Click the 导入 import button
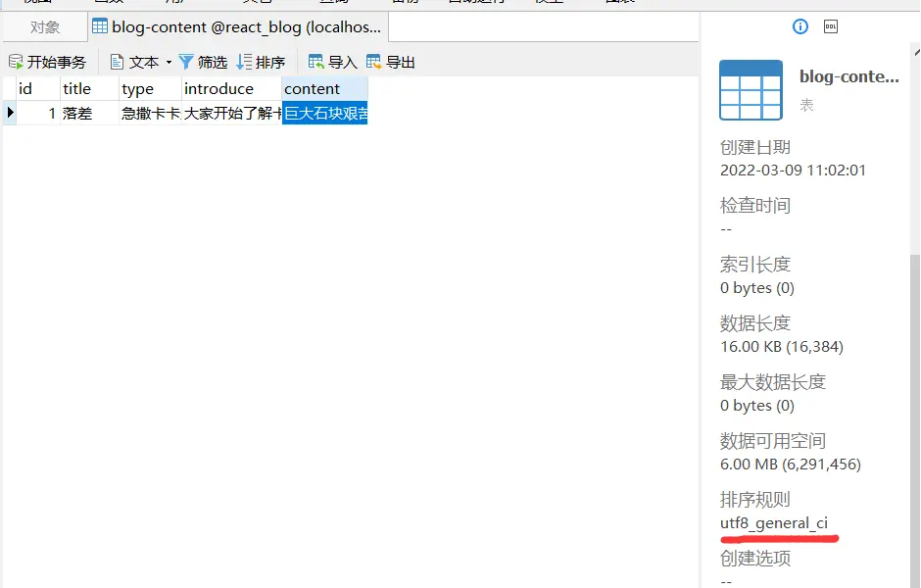The height and width of the screenshot is (588, 921). (x=332, y=62)
